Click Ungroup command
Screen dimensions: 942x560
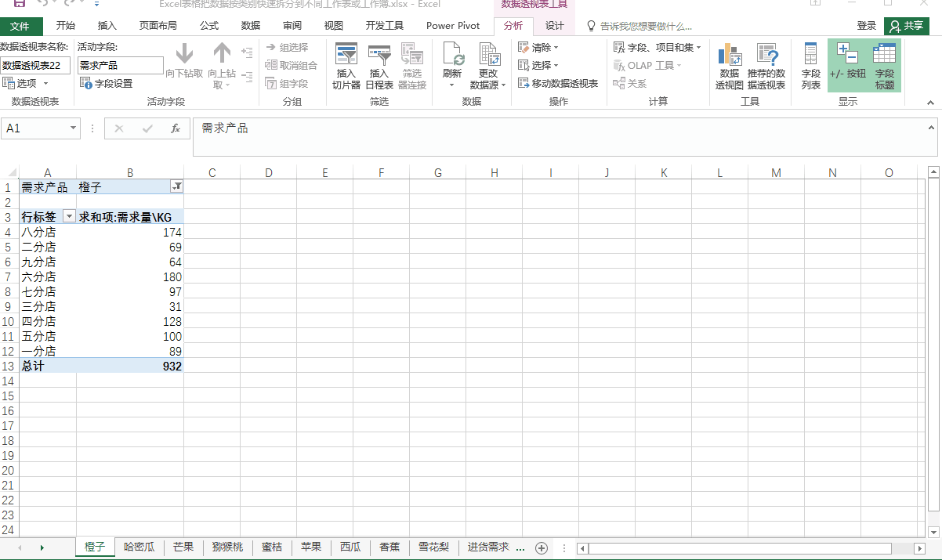(292, 65)
